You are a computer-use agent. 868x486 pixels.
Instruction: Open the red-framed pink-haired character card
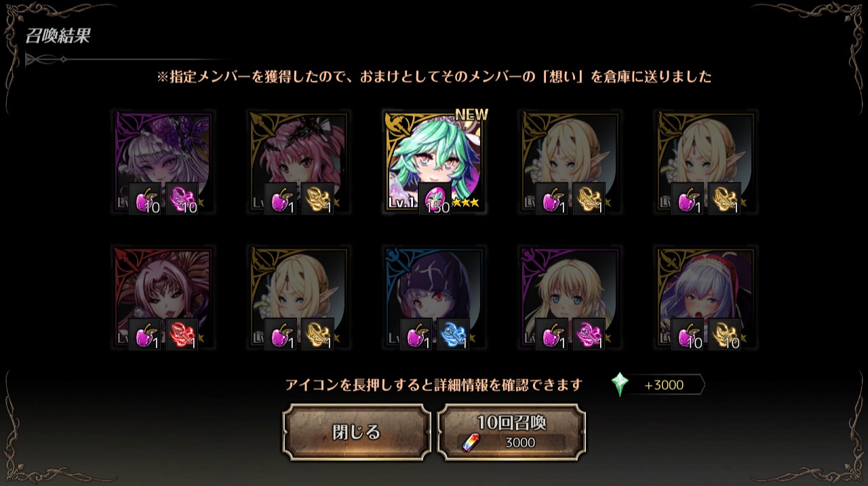163,298
